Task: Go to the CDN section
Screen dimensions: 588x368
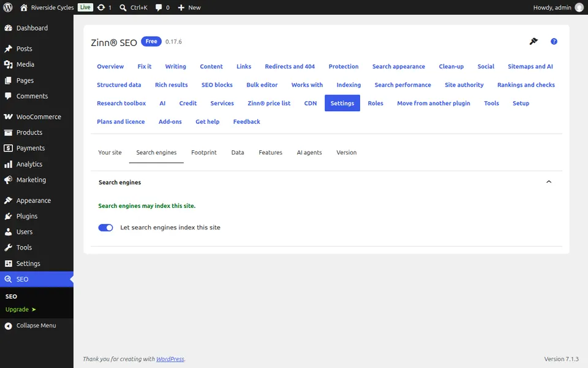Action: tap(311, 103)
